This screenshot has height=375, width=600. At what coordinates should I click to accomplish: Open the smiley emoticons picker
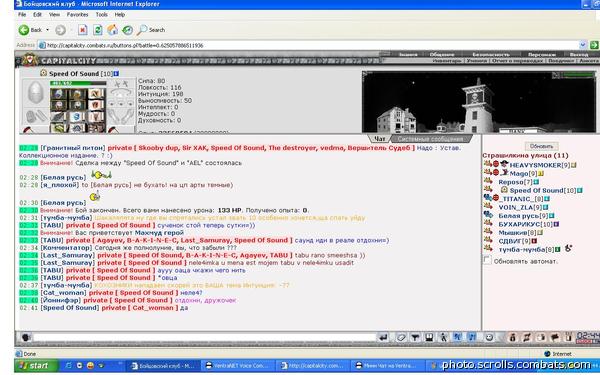[489, 338]
